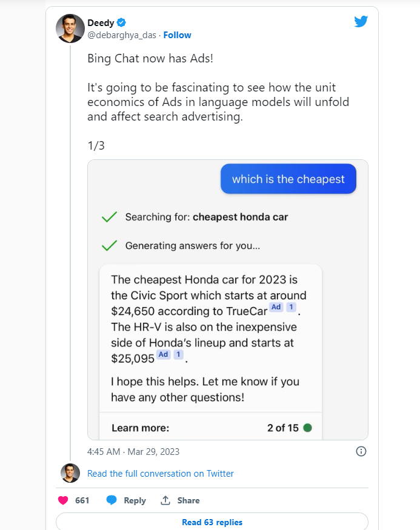Expand Read 63 replies
Screen dimensions: 420x530
212,522
